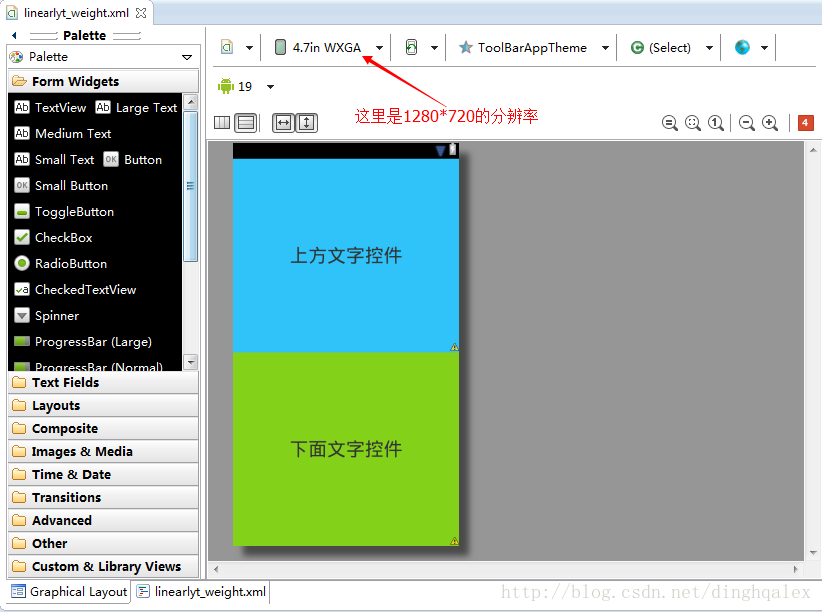This screenshot has width=822, height=612.
Task: Click the warning icon on the green view
Action: tap(455, 541)
